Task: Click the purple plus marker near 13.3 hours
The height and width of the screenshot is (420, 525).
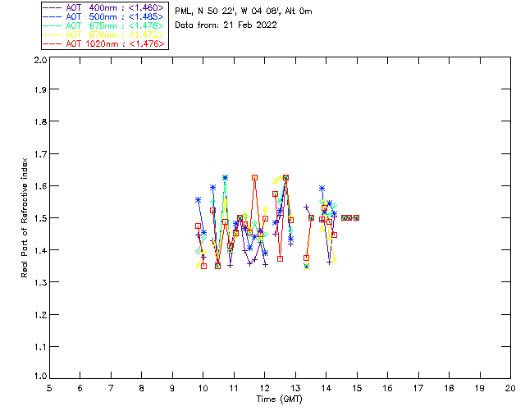Action: pos(306,208)
